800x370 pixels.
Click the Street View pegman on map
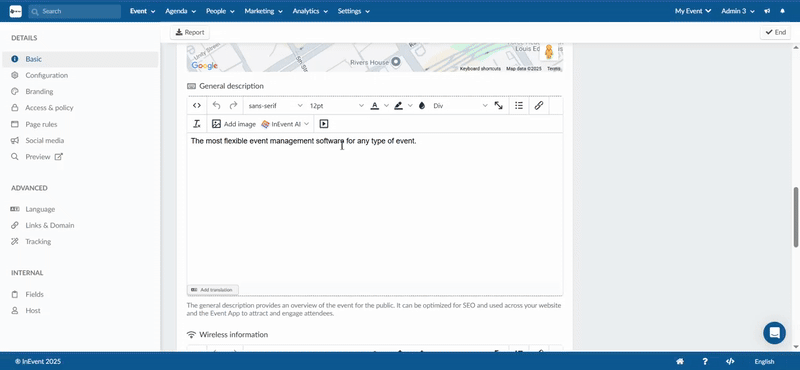pyautogui.click(x=549, y=52)
